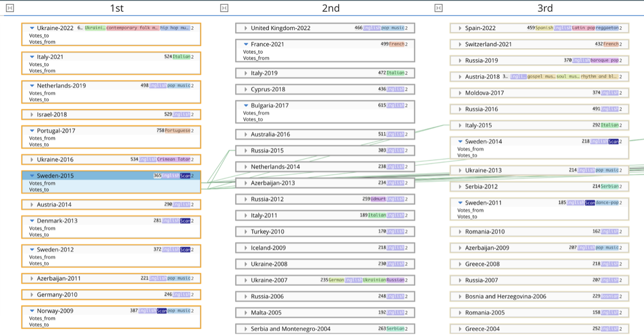The height and width of the screenshot is (335, 644).
Task: Expand the Austria-2014 entry arrow
Action: click(32, 205)
